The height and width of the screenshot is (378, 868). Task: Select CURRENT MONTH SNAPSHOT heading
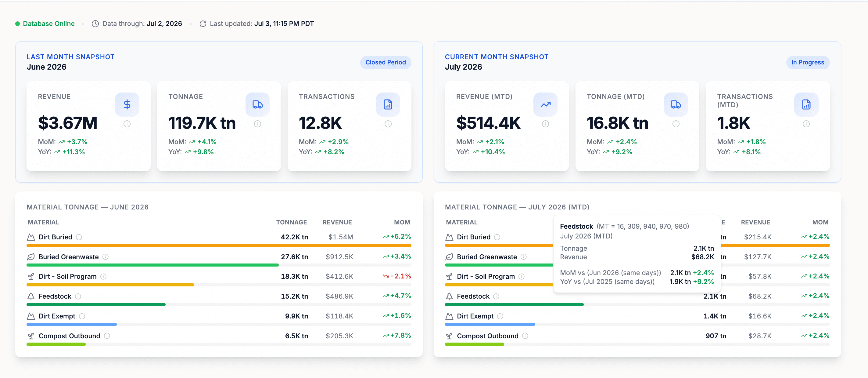pos(496,57)
